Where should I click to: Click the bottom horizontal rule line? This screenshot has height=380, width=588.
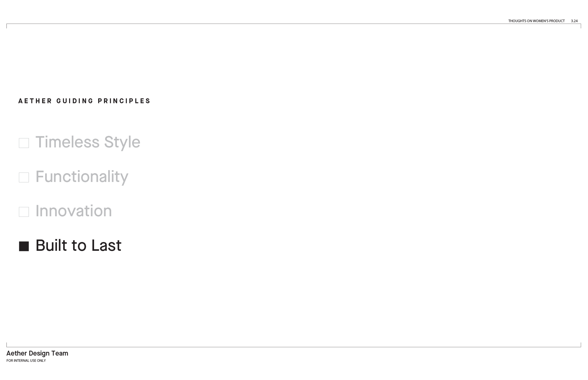[x=294, y=347]
